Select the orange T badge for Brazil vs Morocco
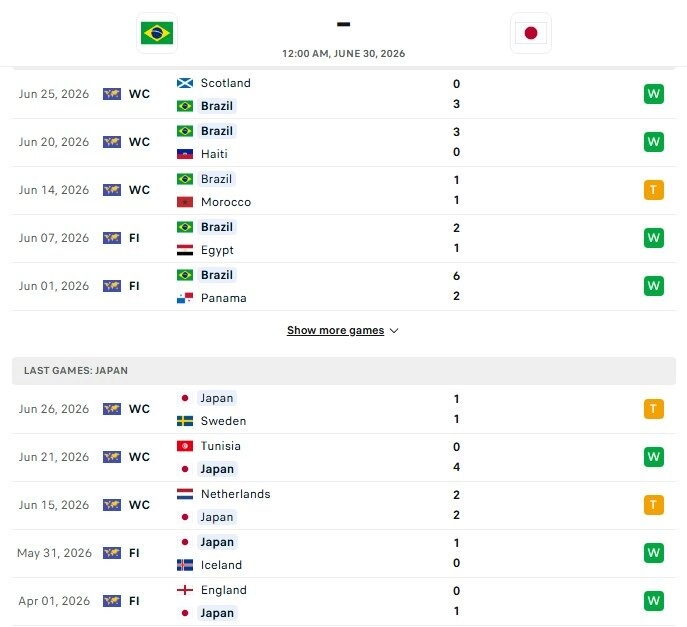Screen dimensions: 687x627 click(653, 190)
